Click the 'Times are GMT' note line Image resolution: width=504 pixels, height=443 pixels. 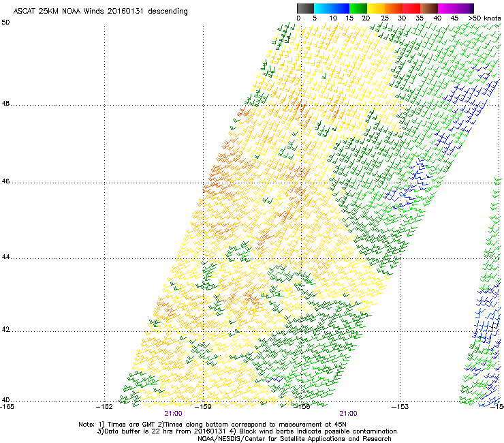[x=212, y=425]
